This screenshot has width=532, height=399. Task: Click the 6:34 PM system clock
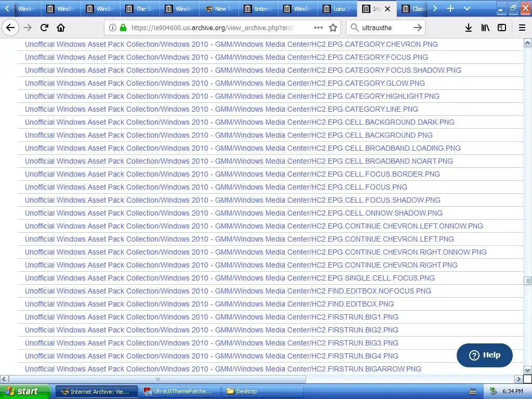(513, 392)
